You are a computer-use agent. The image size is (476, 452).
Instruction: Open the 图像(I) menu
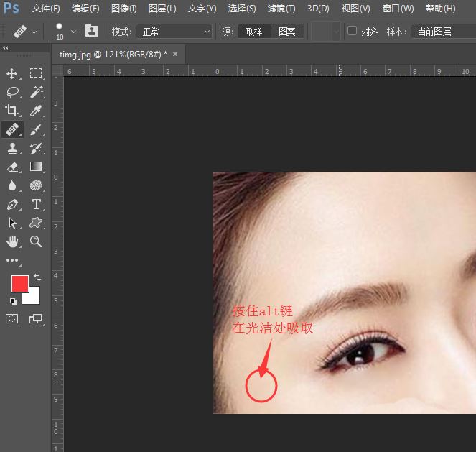[x=124, y=9]
